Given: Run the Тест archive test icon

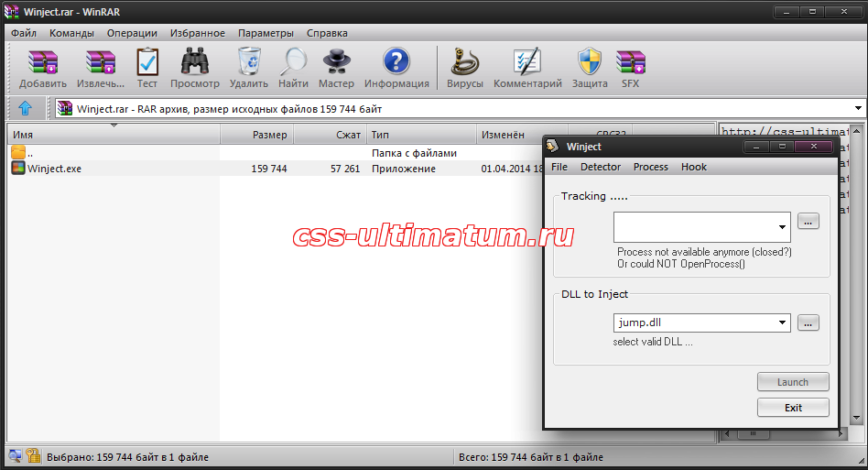Looking at the screenshot, I should click(x=147, y=62).
